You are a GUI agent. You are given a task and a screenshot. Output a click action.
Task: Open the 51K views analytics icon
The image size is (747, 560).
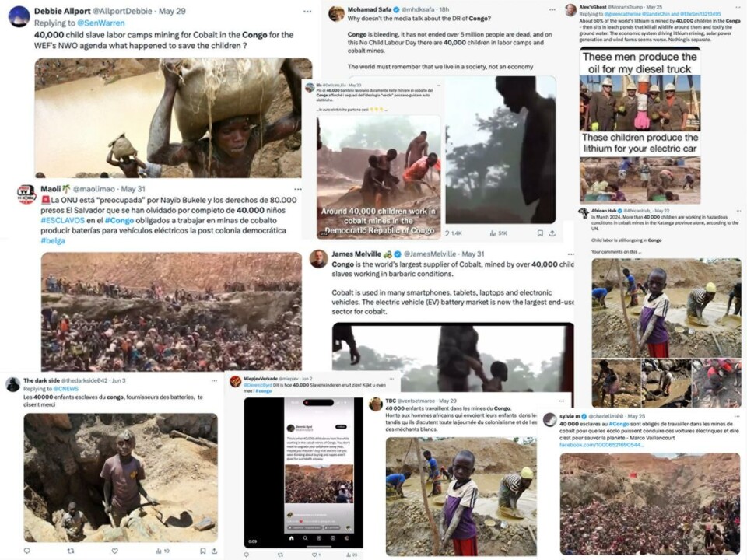[x=498, y=233]
